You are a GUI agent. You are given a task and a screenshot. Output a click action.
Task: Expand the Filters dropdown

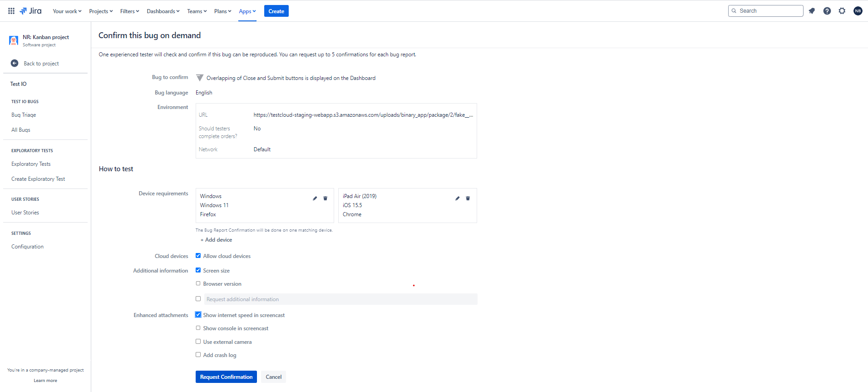coord(130,11)
